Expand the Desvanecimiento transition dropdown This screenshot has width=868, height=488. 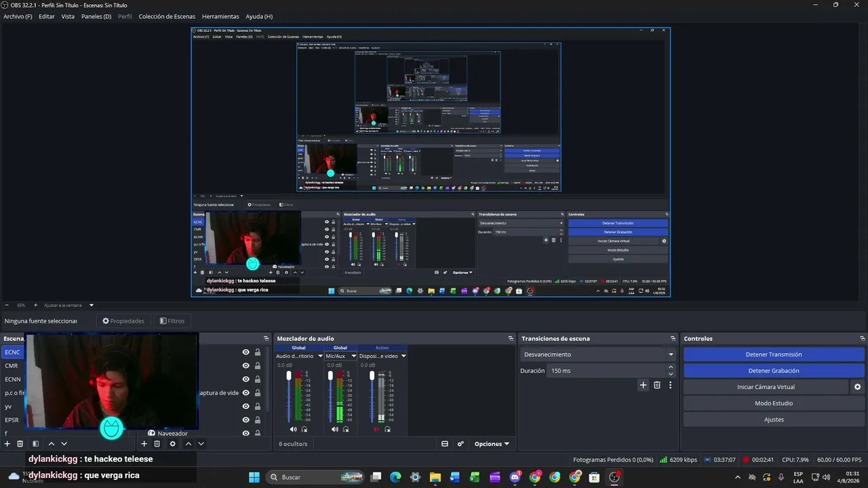671,354
